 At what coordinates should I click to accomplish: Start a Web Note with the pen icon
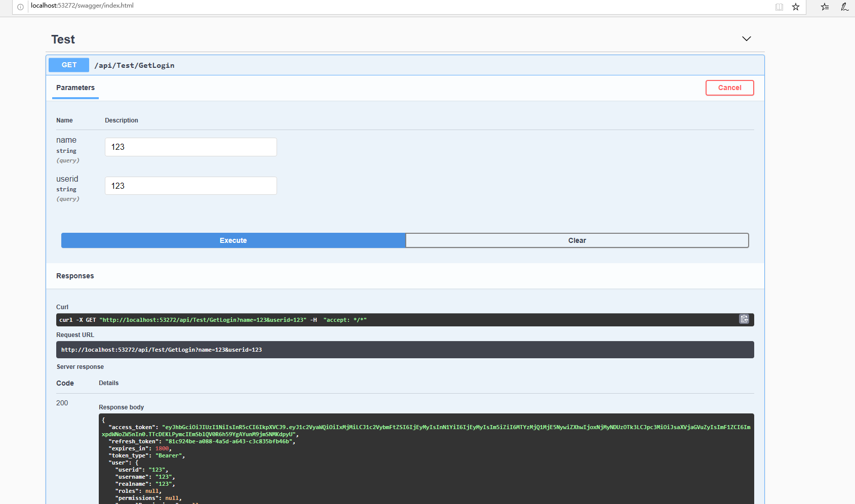(x=844, y=7)
